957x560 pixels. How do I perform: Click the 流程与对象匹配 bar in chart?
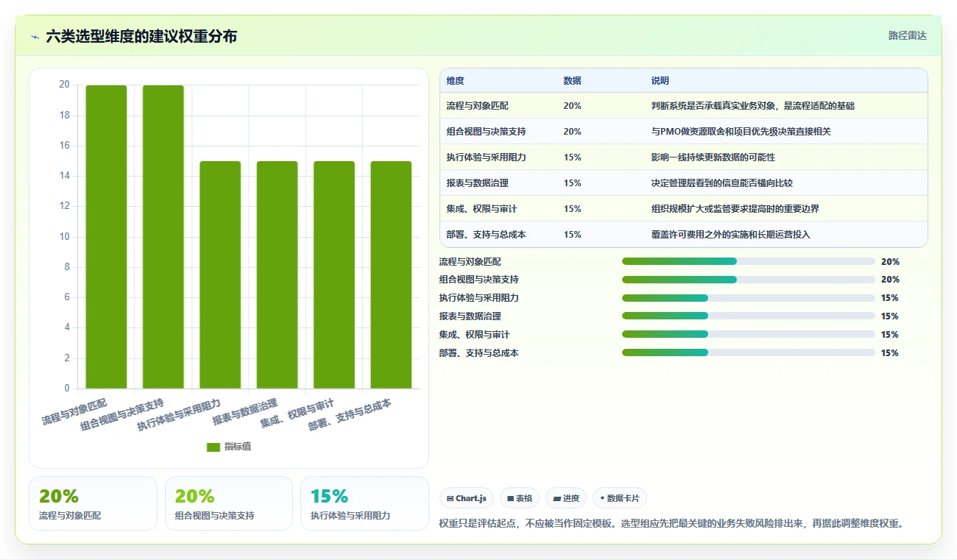tap(106, 237)
